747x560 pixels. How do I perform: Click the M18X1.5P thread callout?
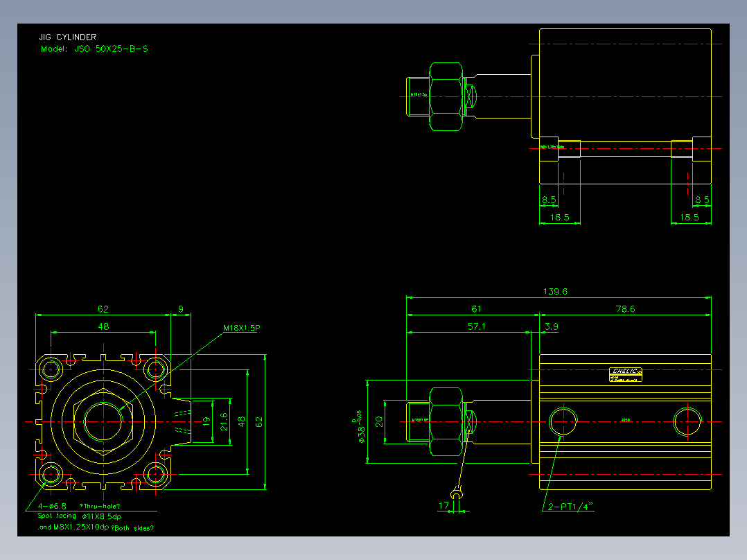point(242,328)
